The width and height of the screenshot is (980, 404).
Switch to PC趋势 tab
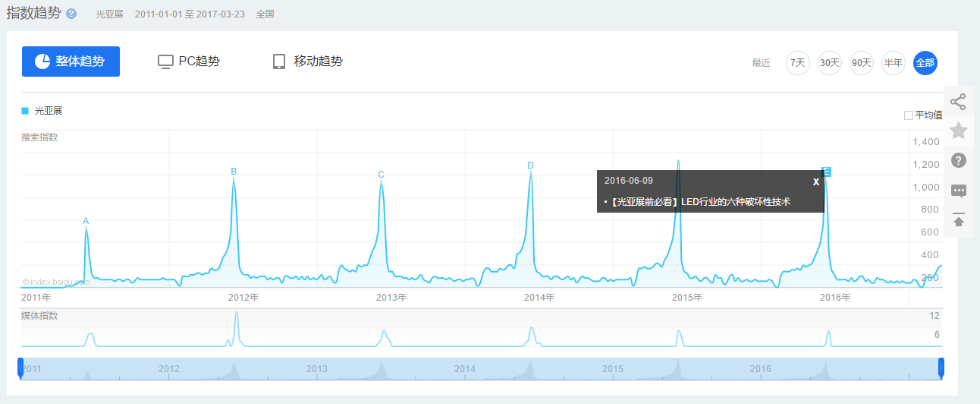189,62
